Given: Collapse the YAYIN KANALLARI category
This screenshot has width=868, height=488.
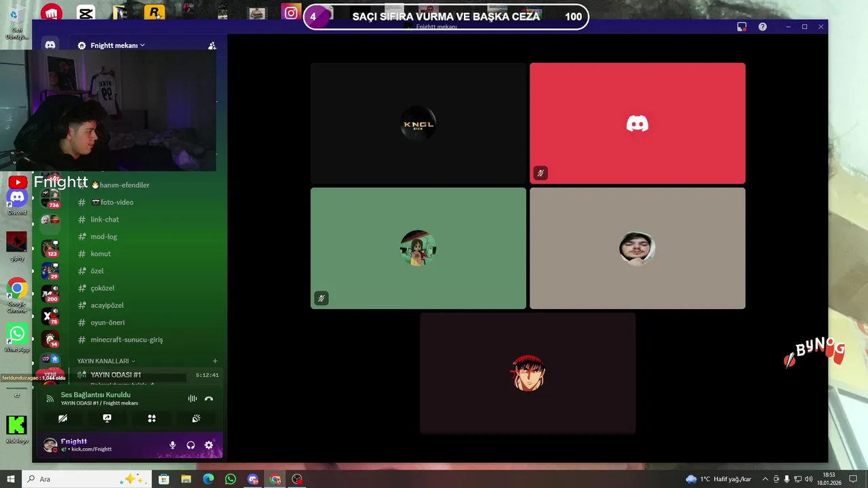Looking at the screenshot, I should (x=106, y=361).
